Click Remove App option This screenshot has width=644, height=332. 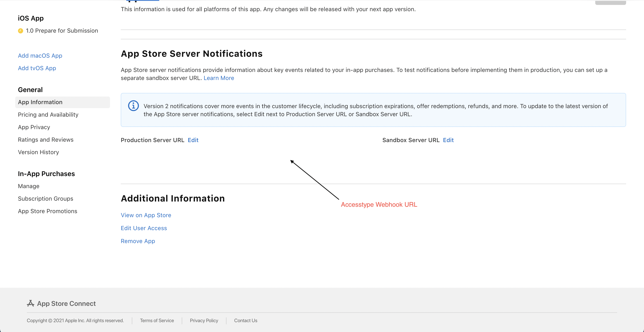138,241
